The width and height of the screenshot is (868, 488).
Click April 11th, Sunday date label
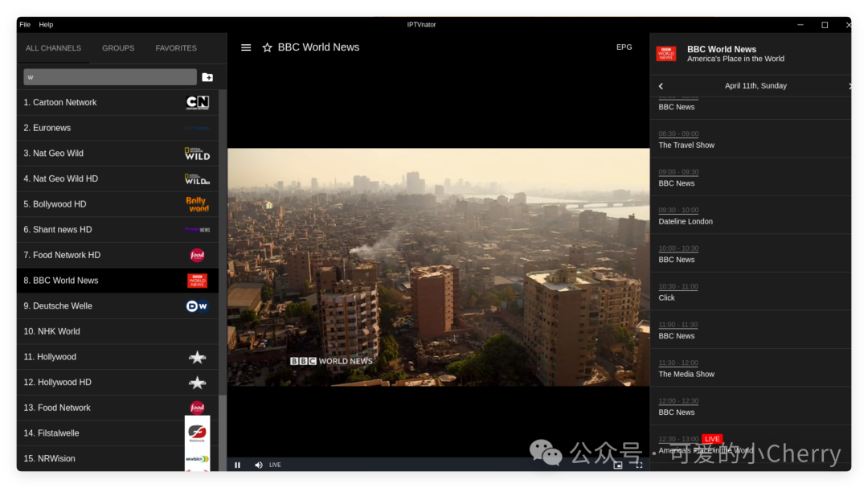tap(755, 86)
